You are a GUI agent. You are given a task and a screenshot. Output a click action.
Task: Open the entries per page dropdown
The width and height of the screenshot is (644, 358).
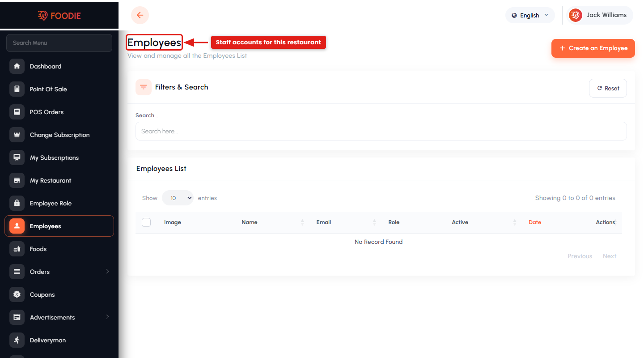pos(178,198)
